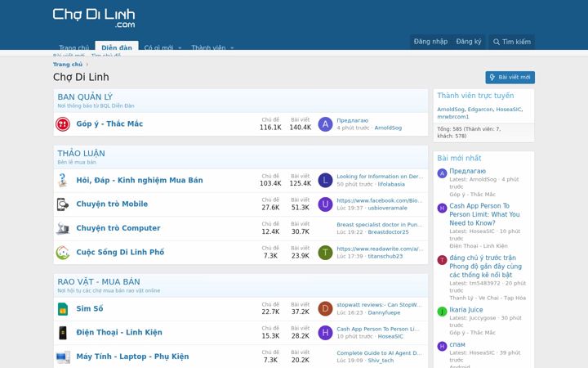This screenshot has height=368, width=588.
Task: Open the BAN QUẢN LÝ category heading
Action: pos(85,96)
